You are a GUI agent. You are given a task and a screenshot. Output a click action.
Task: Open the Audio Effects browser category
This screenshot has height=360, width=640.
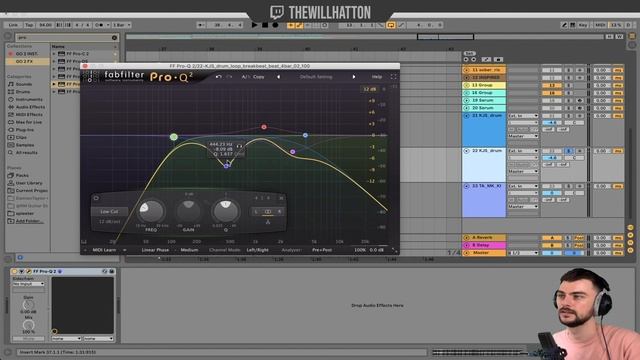pyautogui.click(x=31, y=107)
